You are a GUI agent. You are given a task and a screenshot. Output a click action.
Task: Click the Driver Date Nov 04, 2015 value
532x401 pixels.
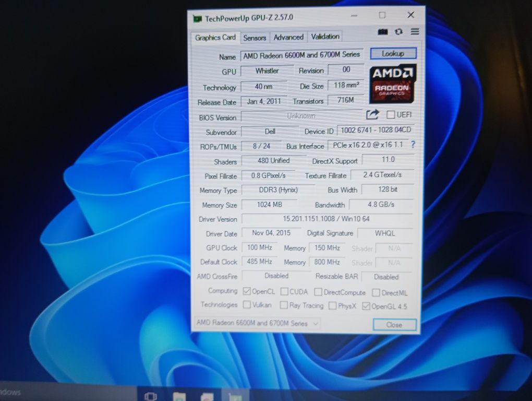[x=271, y=233]
